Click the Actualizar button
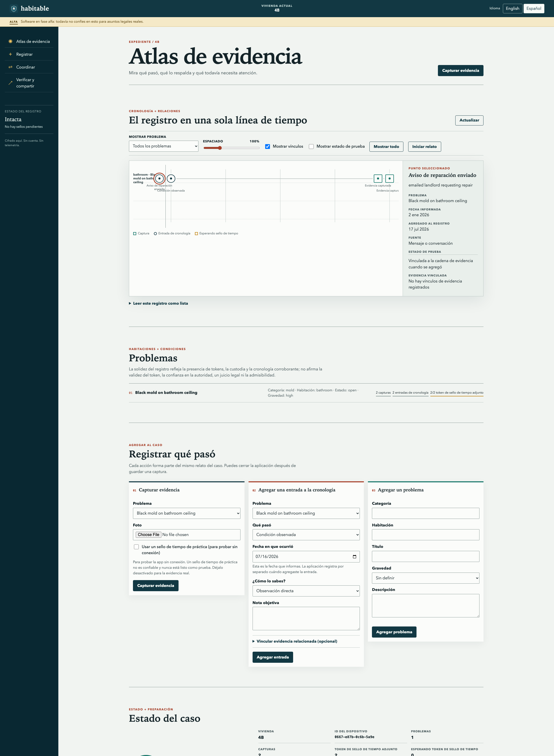 [x=469, y=120]
